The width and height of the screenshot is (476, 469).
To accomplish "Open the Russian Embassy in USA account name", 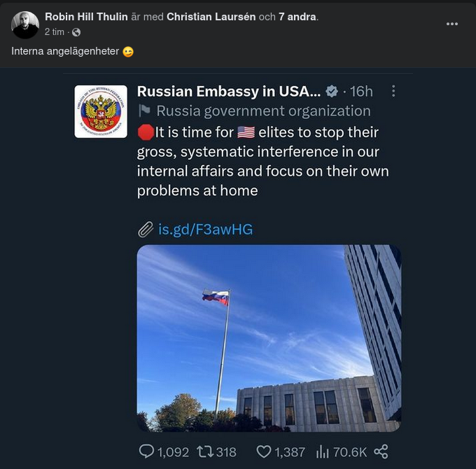I will [228, 91].
